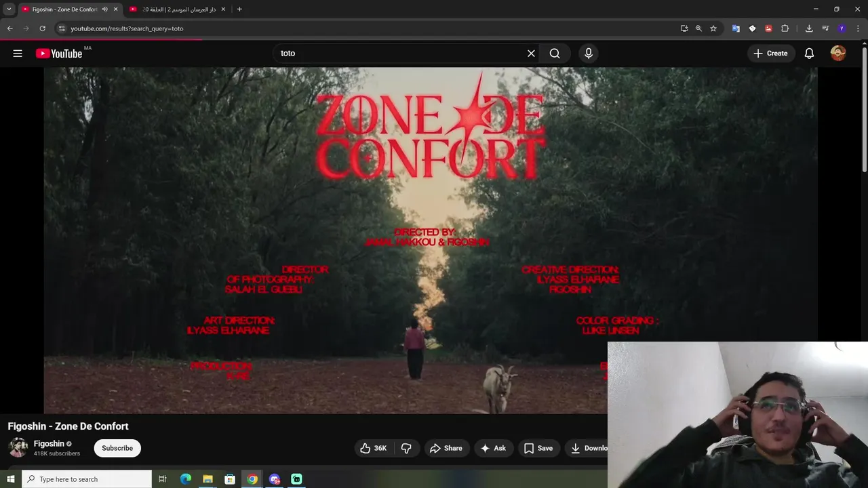Click the install/cast icon in the address bar
Image resolution: width=868 pixels, height=488 pixels.
point(684,28)
